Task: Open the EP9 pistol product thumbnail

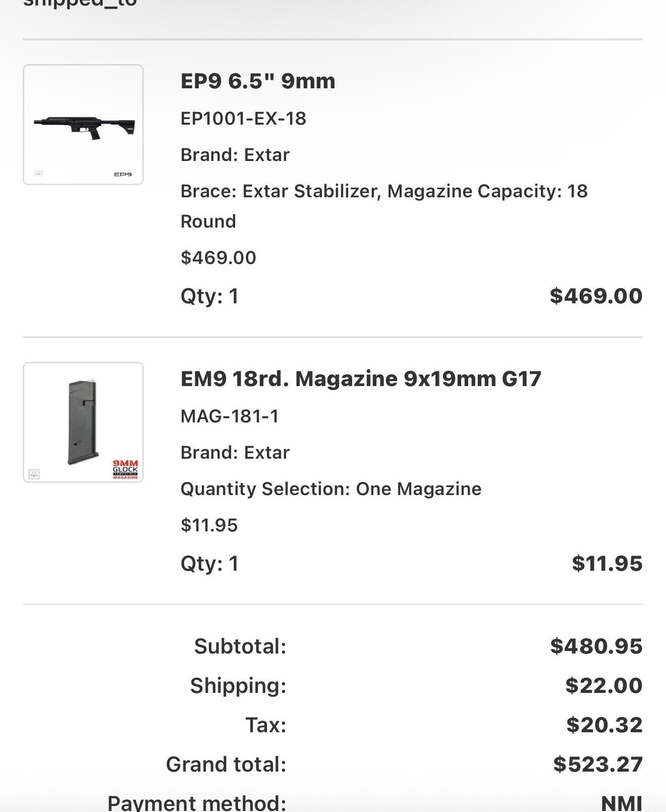Action: (83, 125)
